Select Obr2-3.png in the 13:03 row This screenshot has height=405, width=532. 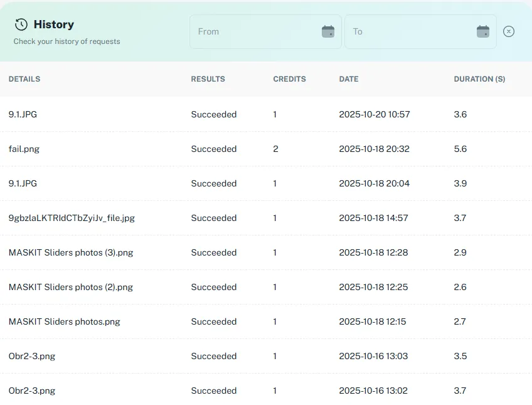coord(32,356)
